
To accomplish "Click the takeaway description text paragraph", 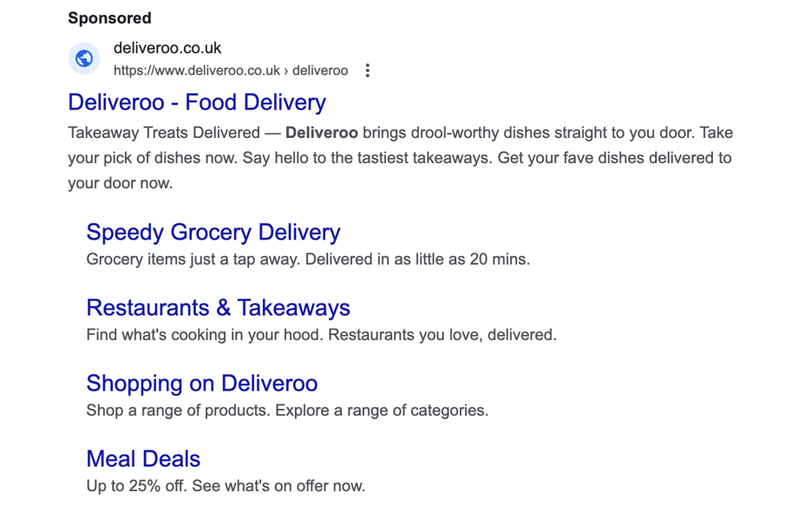I will [x=399, y=157].
